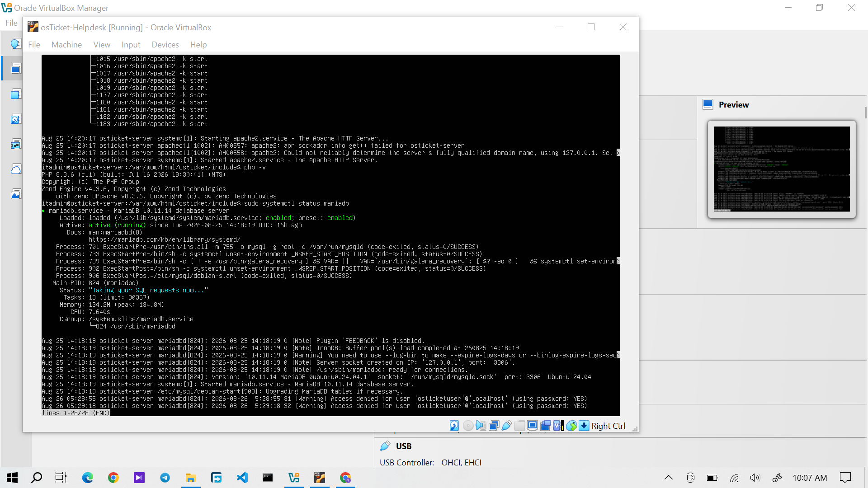Click the battery tray icon

[x=712, y=478]
